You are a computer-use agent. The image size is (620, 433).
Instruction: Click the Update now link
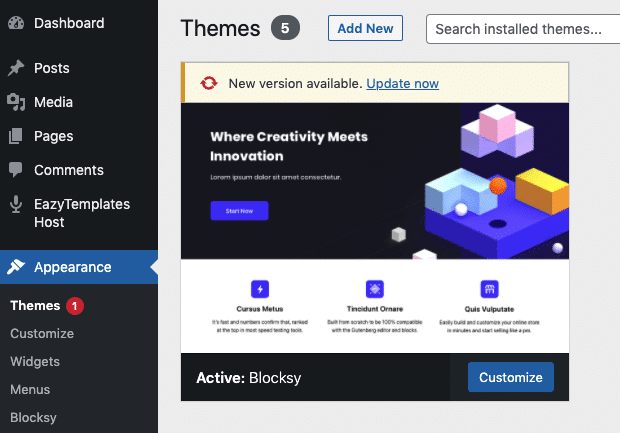[403, 83]
